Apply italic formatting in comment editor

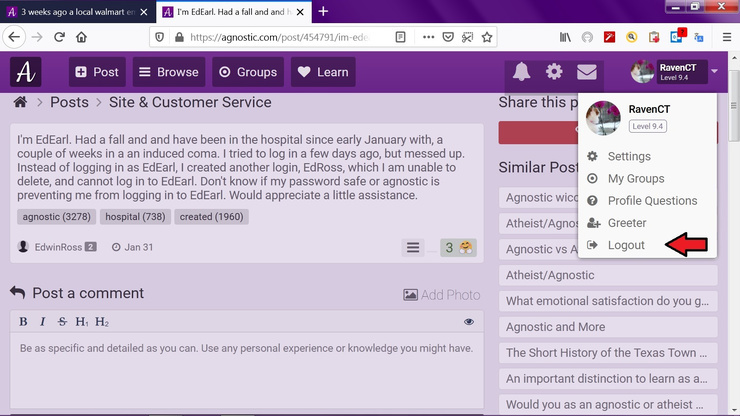coord(43,322)
